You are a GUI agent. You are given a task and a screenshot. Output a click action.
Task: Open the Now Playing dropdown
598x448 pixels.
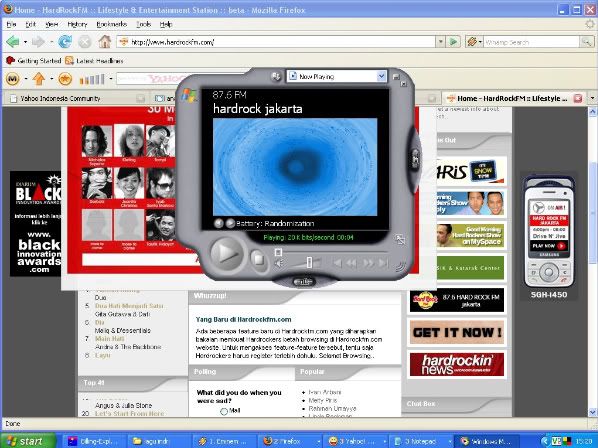pyautogui.click(x=381, y=76)
